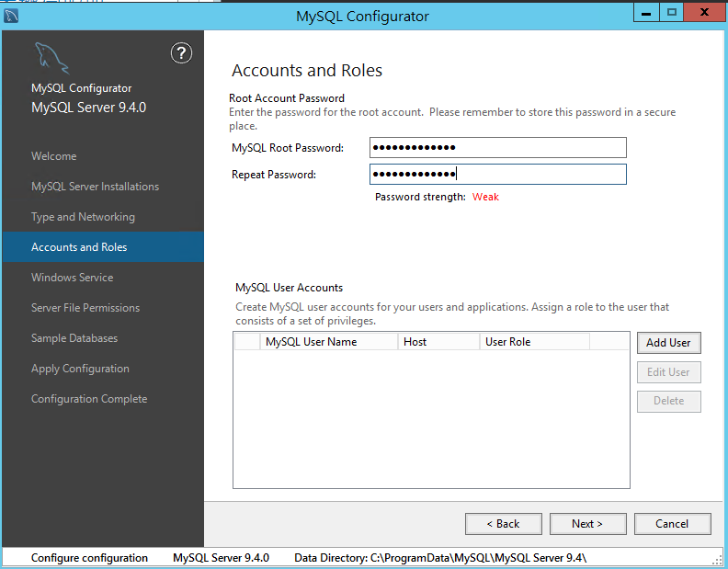
Task: Select the Type and Networking step
Action: [83, 217]
